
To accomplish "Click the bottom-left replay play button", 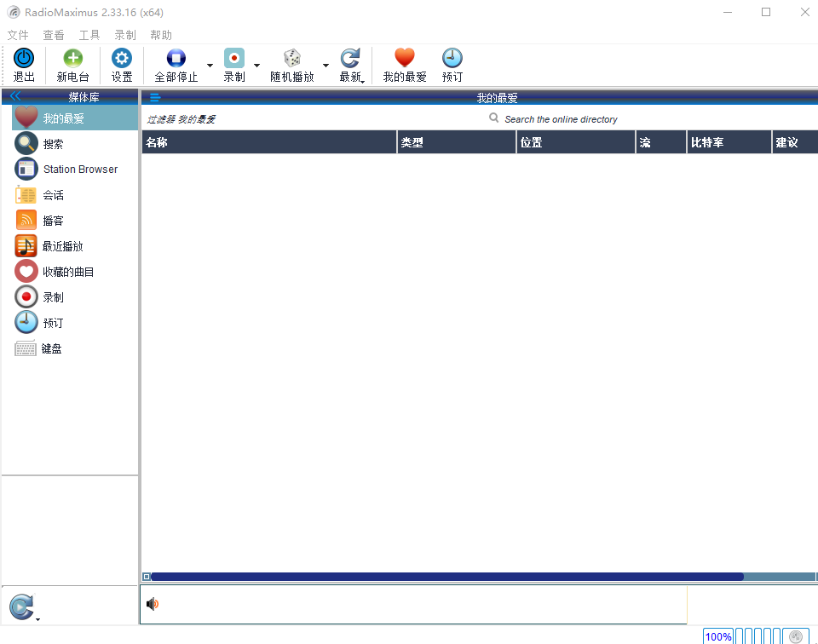I will tap(21, 607).
